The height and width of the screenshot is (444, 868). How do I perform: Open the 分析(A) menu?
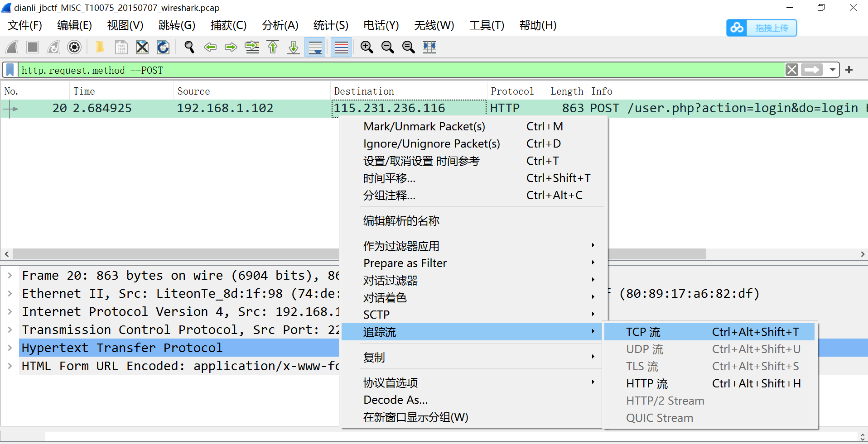(x=280, y=25)
